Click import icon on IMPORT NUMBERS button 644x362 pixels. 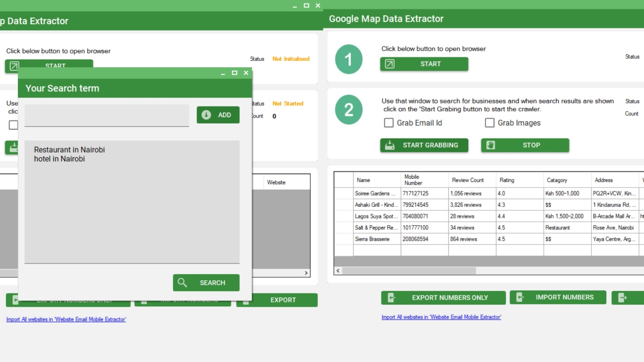coord(520,297)
